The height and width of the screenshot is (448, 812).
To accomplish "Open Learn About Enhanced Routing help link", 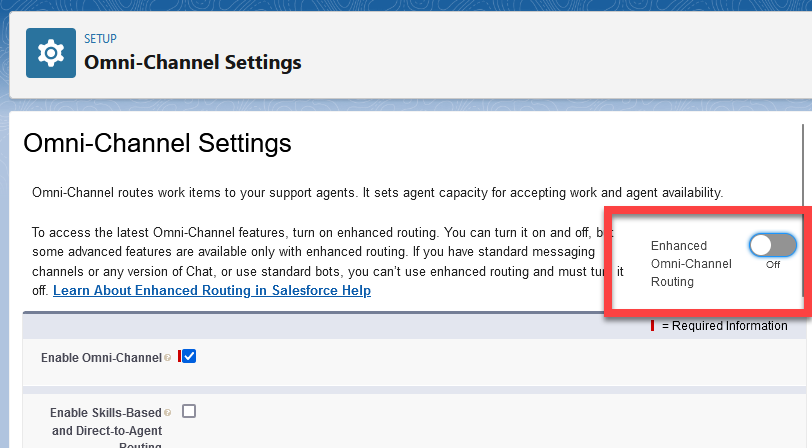I will pos(212,291).
